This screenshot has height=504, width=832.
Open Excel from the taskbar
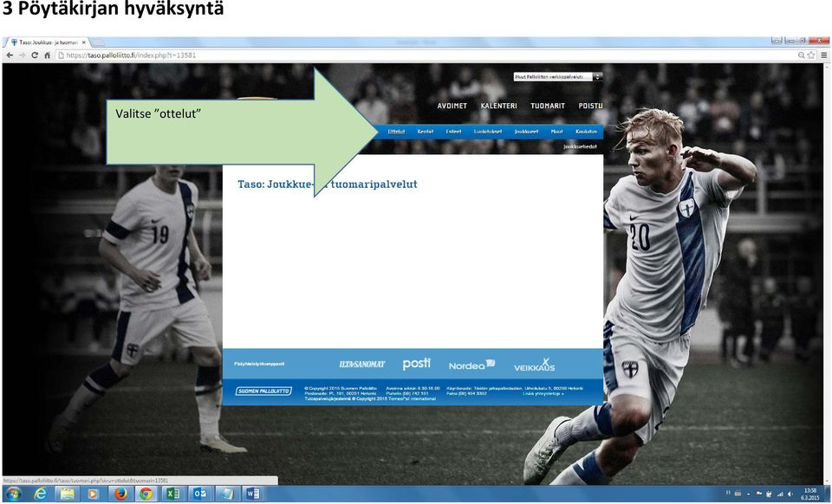[x=173, y=494]
